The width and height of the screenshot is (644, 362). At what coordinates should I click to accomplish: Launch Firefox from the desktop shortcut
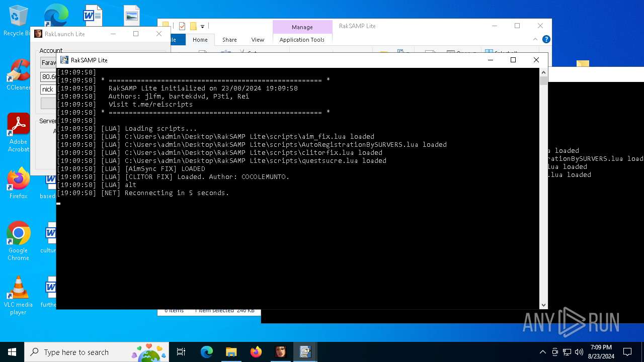pos(18,184)
